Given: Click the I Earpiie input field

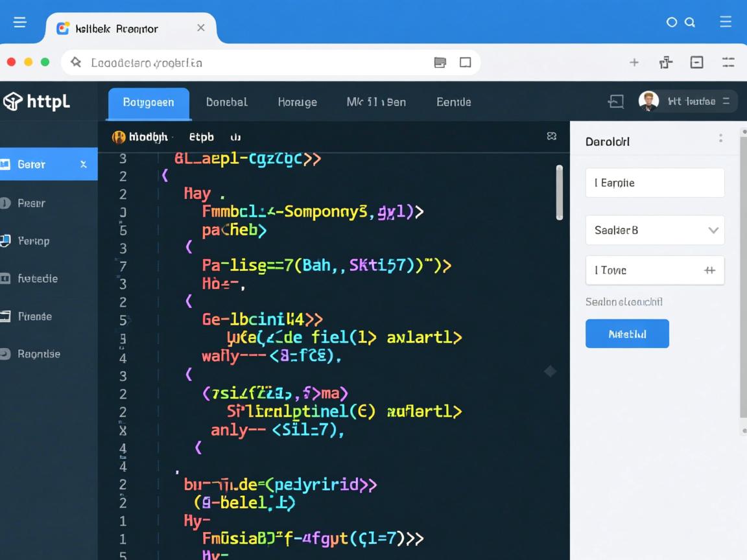Looking at the screenshot, I should pyautogui.click(x=654, y=183).
